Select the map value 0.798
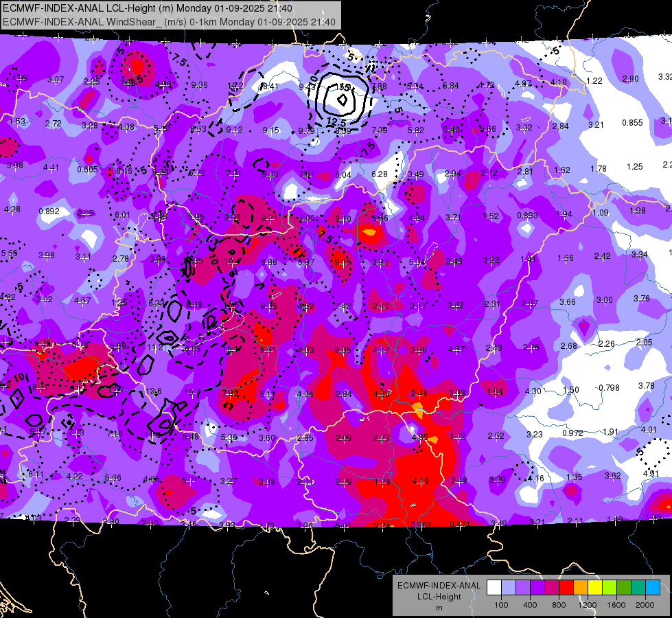The height and width of the screenshot is (618, 672). 609,388
